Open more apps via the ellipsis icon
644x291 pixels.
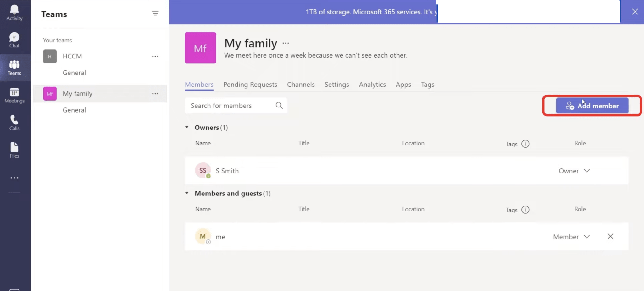coord(14,178)
